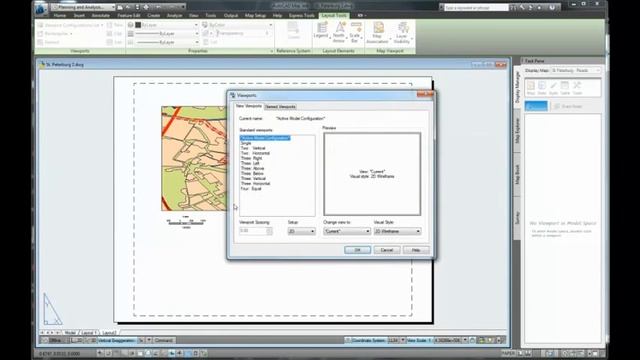Click the highlighted Data button in Task Pane
This screenshot has height=360, width=640.
pos(536,106)
